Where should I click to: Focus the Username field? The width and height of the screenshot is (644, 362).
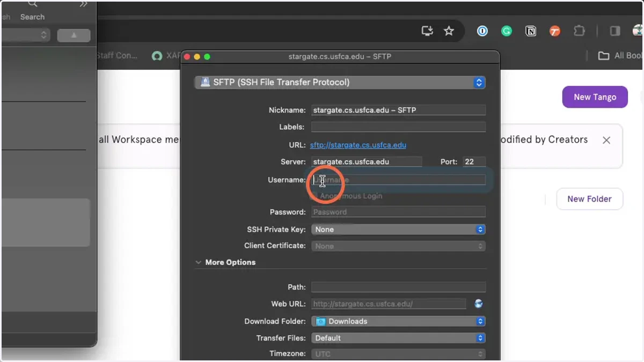[398, 180]
